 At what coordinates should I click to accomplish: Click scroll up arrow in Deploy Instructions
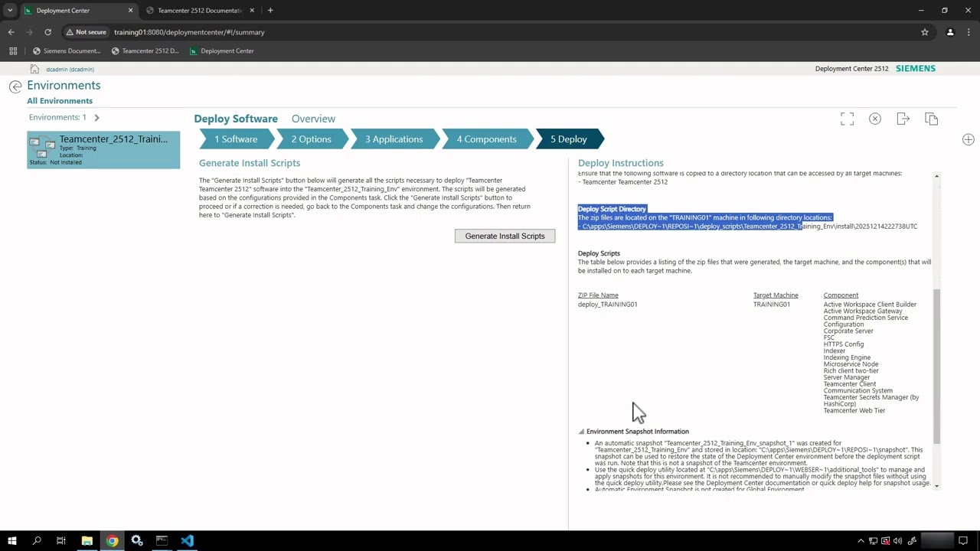pos(936,177)
